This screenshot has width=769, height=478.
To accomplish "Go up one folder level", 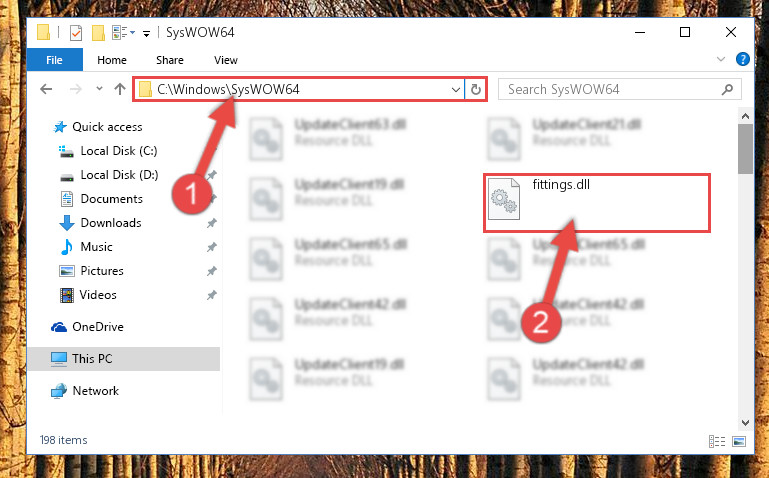I will click(x=120, y=89).
